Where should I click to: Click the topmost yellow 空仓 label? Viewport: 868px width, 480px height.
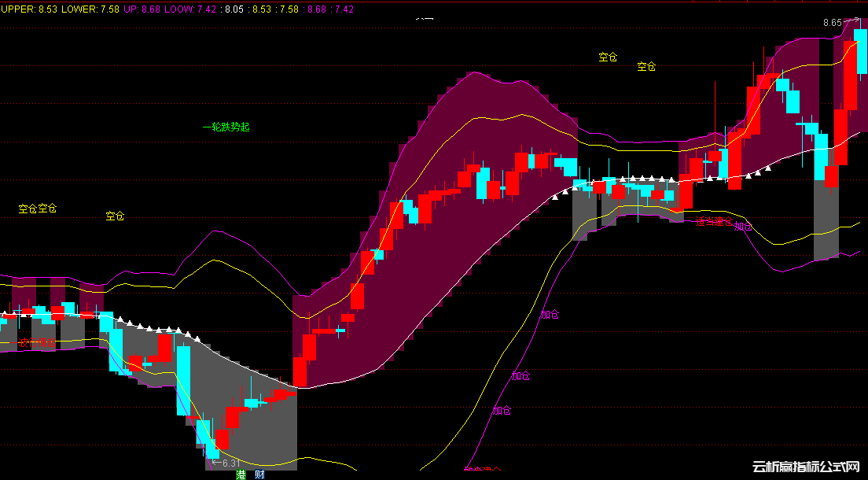point(608,57)
